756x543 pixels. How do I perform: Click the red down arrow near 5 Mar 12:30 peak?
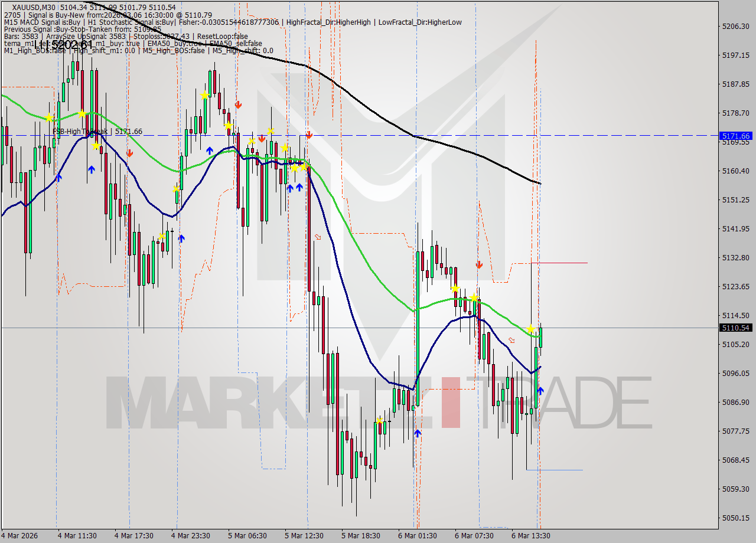[308, 135]
